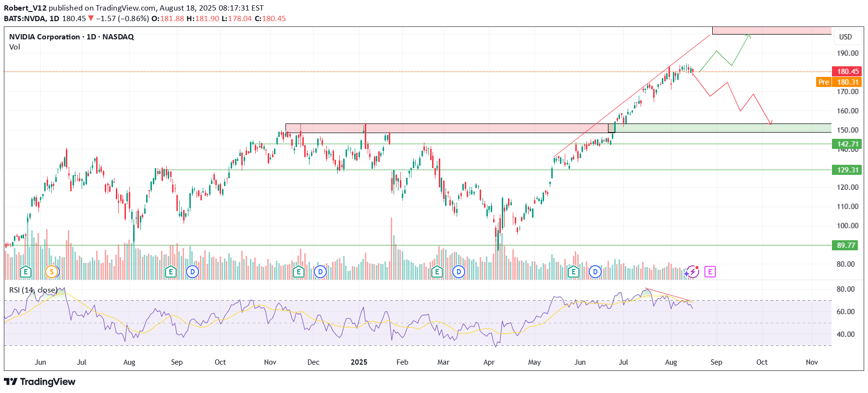
Task: Open the earnings 'E' marker left of the split marker
Action: pos(25,272)
